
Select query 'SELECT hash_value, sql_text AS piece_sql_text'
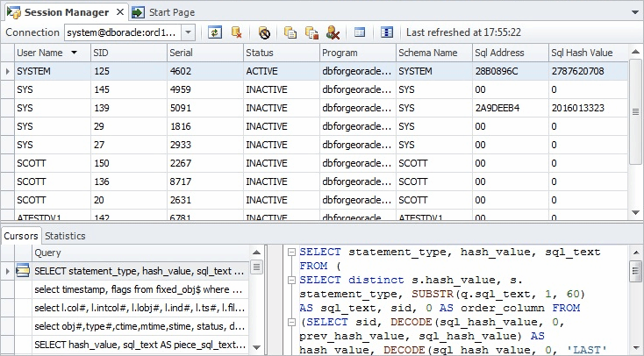pos(140,345)
